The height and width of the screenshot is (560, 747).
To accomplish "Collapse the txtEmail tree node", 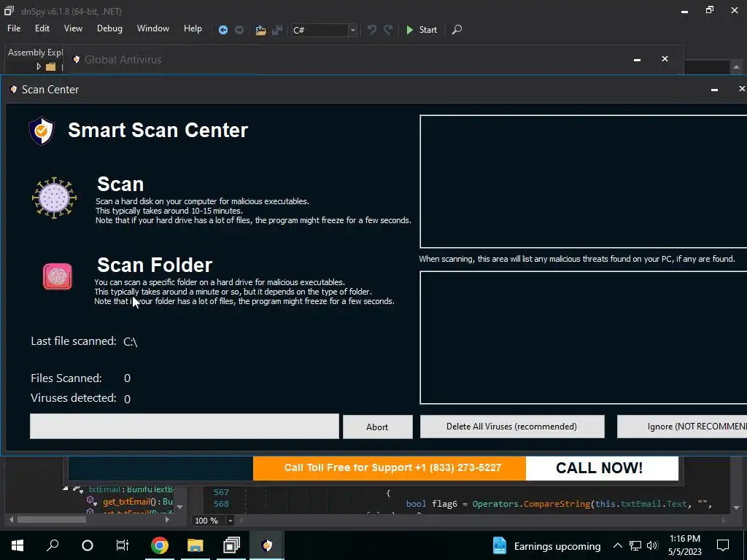I will click(x=66, y=489).
